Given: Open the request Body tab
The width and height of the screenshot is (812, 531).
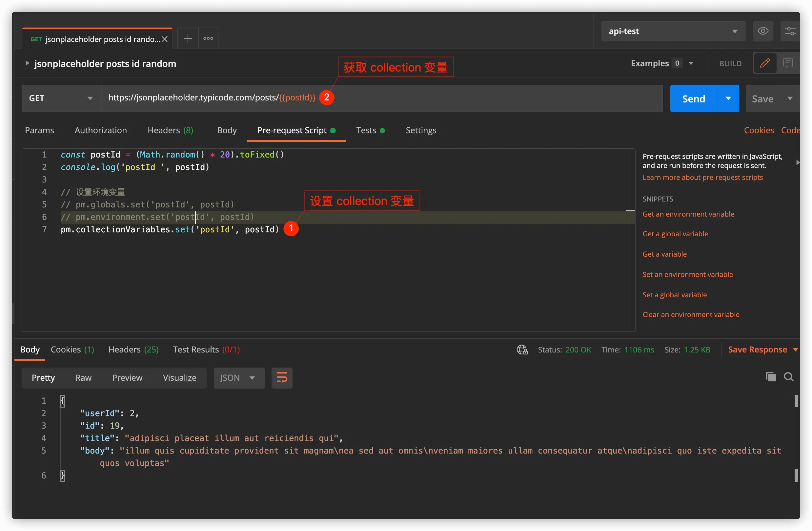Looking at the screenshot, I should (227, 130).
